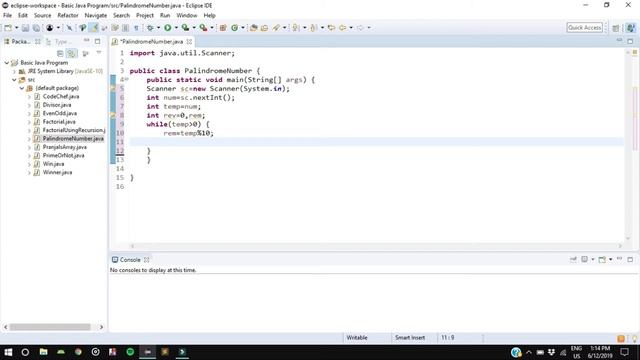Open the Navigate menu

click(x=96, y=16)
